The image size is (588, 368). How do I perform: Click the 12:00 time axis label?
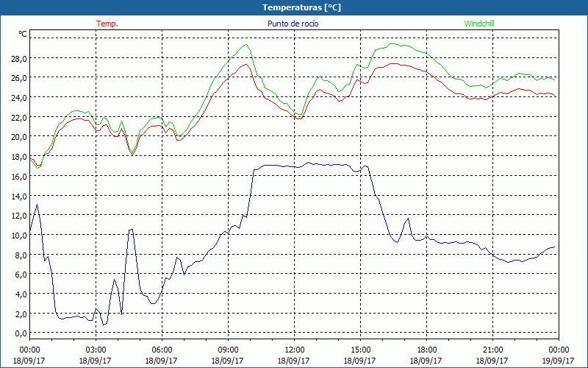pyautogui.click(x=294, y=350)
